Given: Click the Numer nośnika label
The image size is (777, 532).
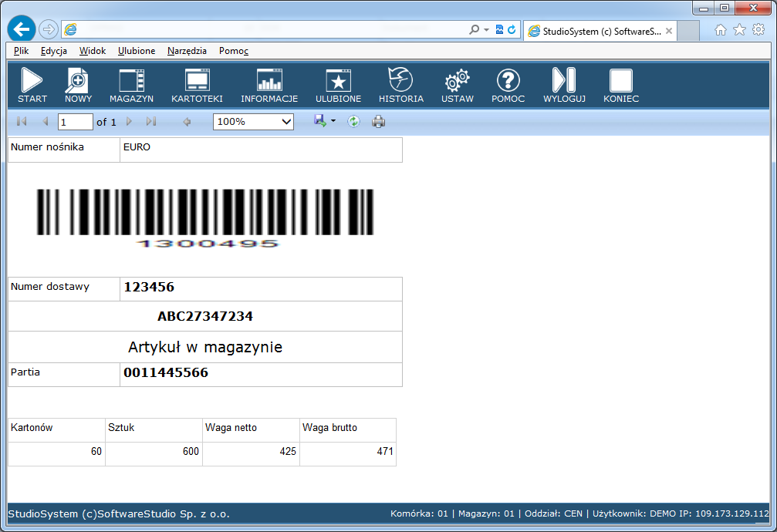Looking at the screenshot, I should pos(47,147).
